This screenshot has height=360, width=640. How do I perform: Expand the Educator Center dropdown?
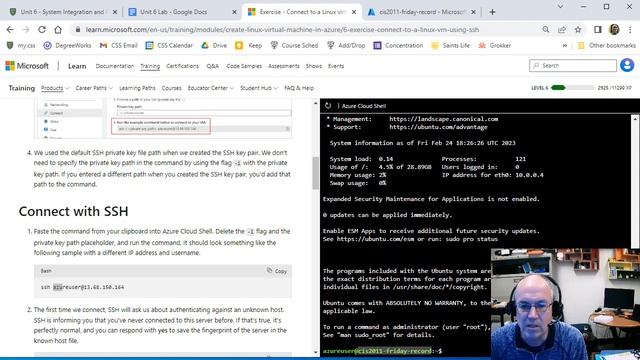[211, 88]
